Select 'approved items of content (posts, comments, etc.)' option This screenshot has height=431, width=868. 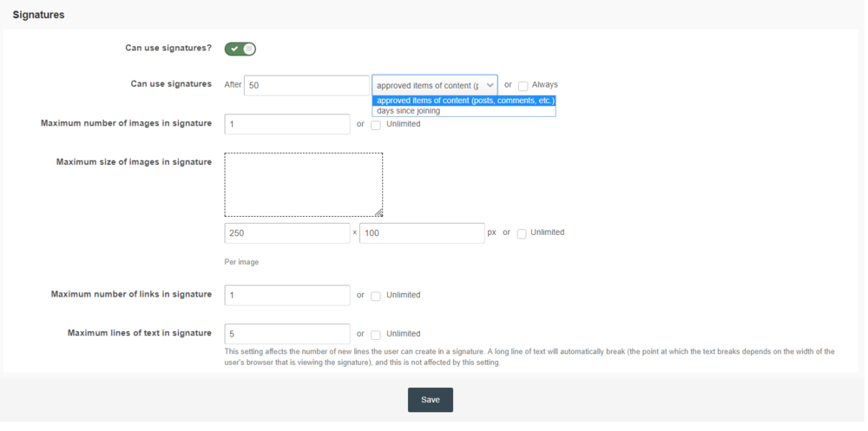click(x=464, y=101)
